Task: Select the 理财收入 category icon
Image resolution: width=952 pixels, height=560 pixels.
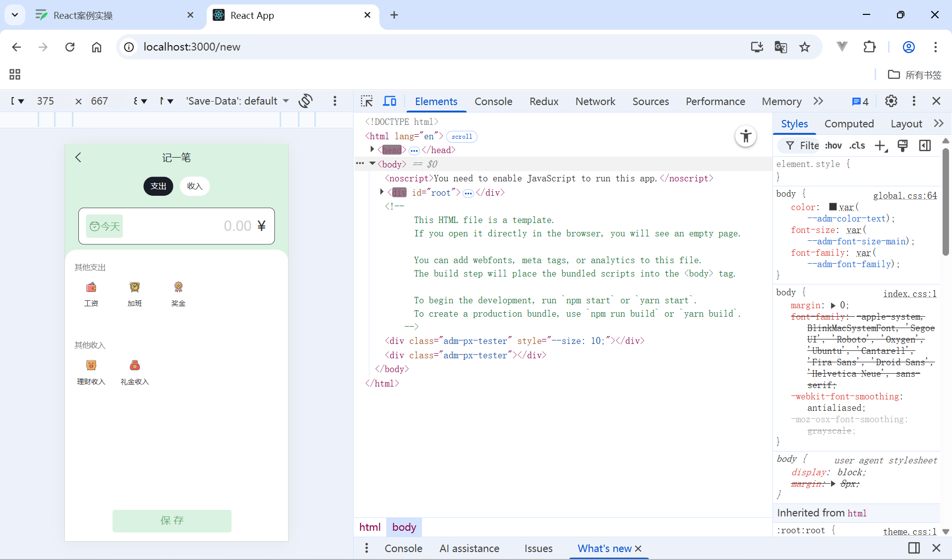Action: (x=91, y=366)
